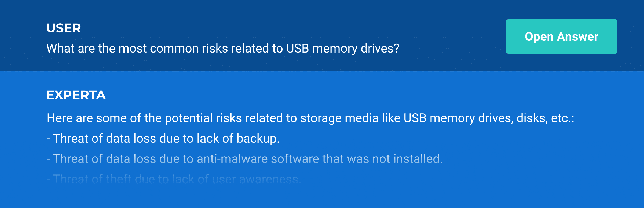Click the lack of backup threat line

(163, 139)
